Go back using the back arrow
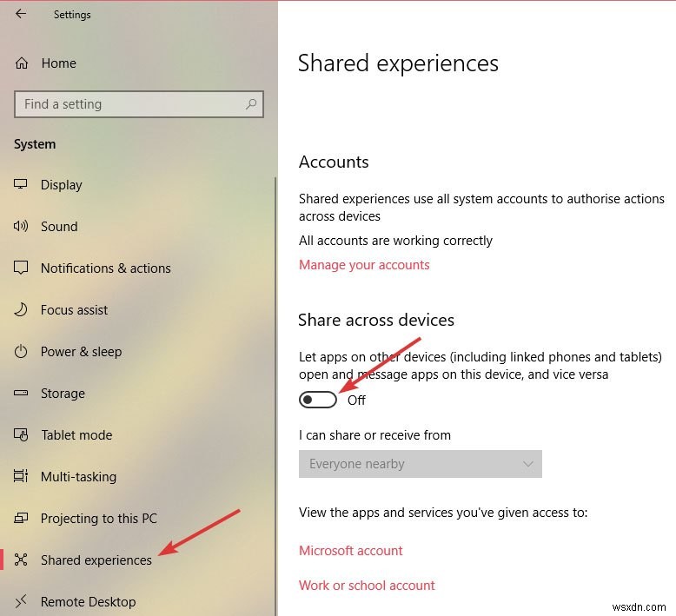 (20, 14)
